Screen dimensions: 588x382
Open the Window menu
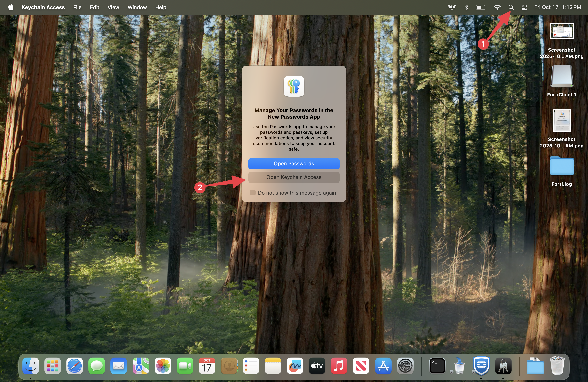[137, 7]
